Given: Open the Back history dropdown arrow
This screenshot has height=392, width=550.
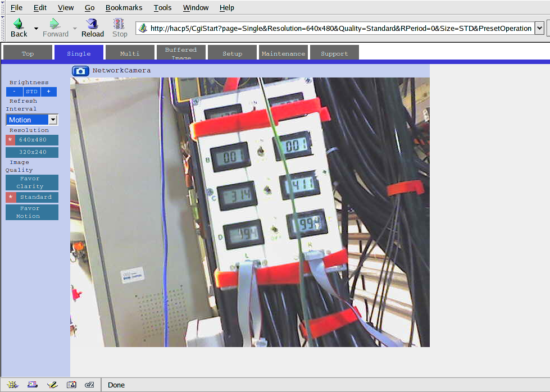Looking at the screenshot, I should [36, 28].
